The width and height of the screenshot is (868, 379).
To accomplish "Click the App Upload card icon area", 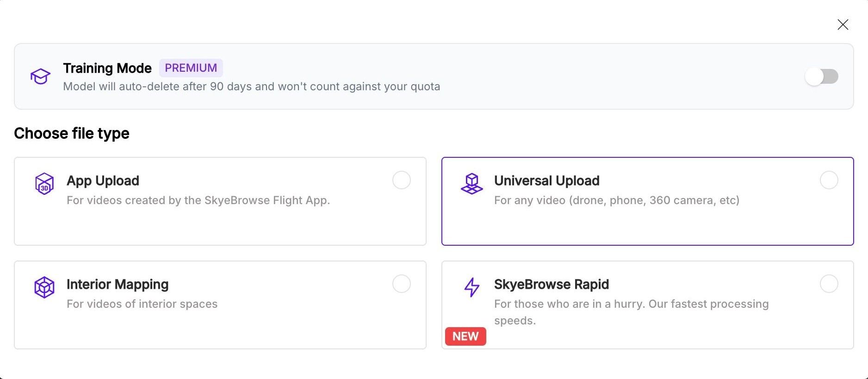I will coord(44,183).
